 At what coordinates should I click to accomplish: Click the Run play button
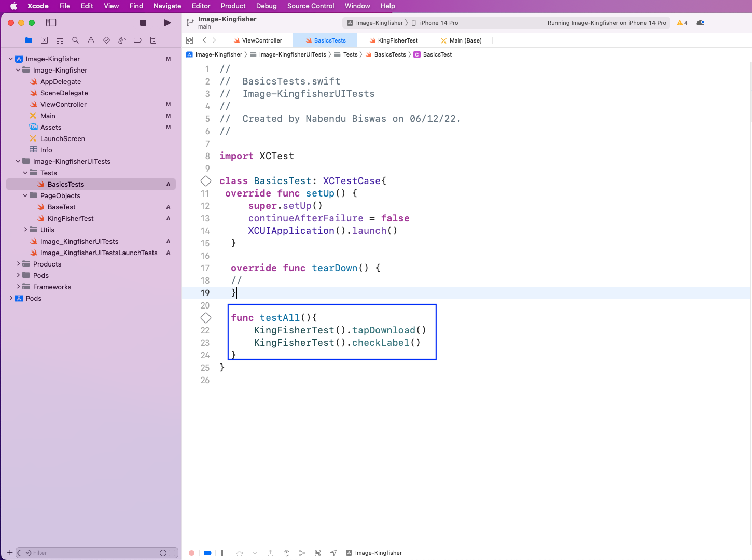[167, 23]
